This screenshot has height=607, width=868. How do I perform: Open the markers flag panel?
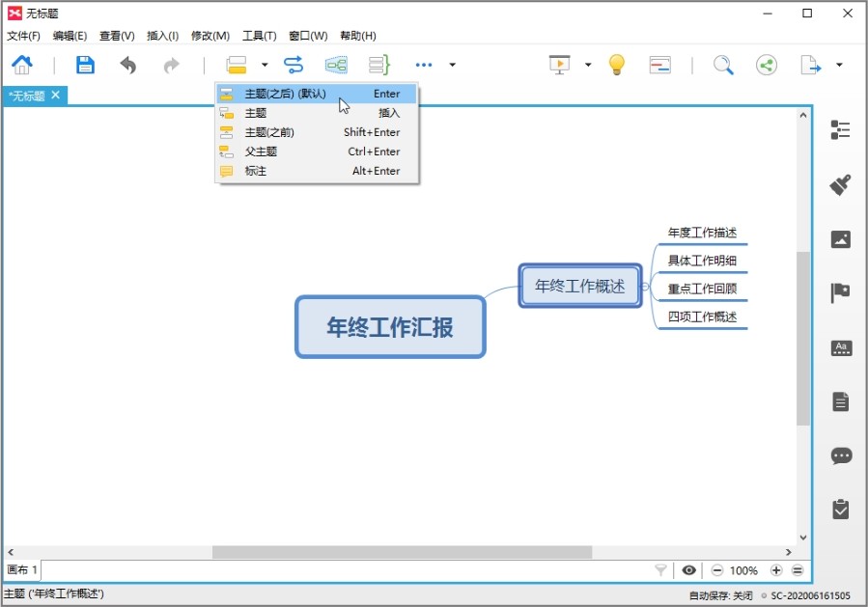coord(841,293)
